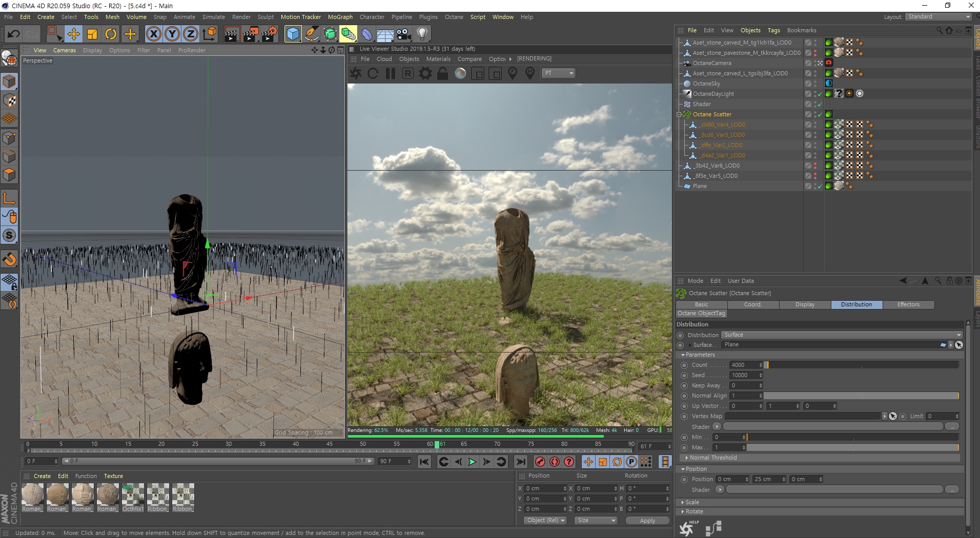The height and width of the screenshot is (538, 980).
Task: Adjust the Count slider
Action: tap(861, 365)
